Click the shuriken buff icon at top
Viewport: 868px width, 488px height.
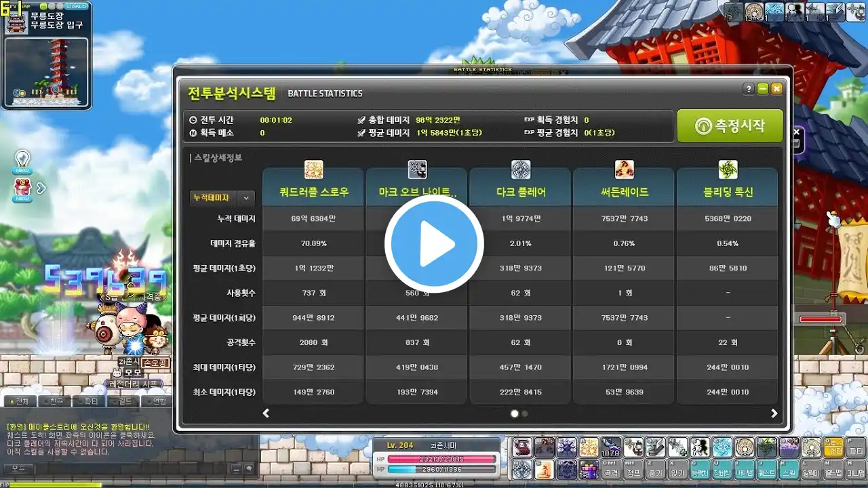(815, 12)
